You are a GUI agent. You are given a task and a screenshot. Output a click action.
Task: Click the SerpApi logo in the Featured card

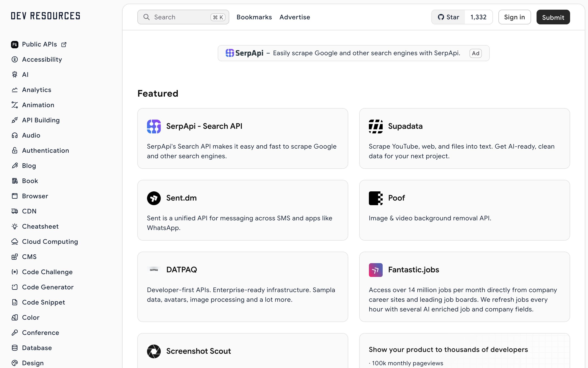pos(154,126)
